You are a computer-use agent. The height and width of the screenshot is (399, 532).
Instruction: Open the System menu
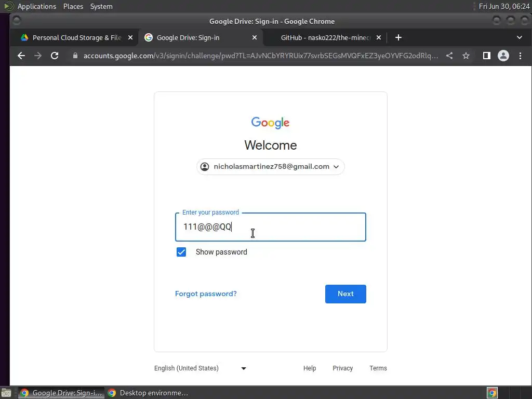click(101, 6)
